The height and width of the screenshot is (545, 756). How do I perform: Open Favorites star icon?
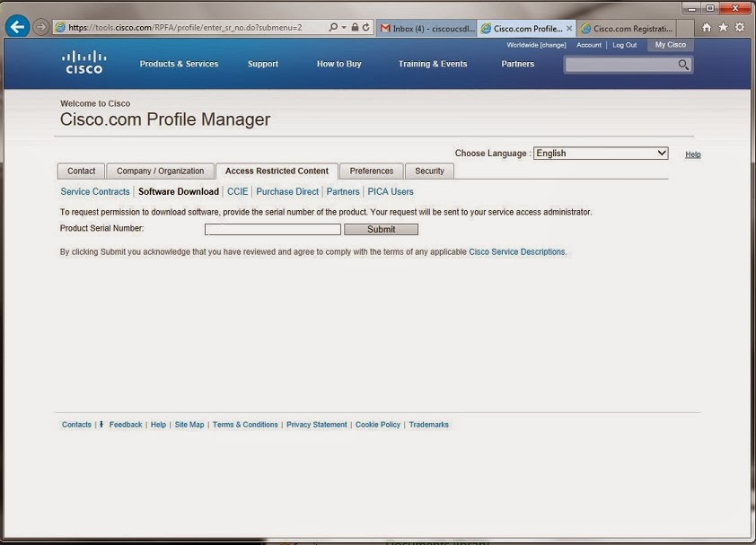click(x=723, y=28)
